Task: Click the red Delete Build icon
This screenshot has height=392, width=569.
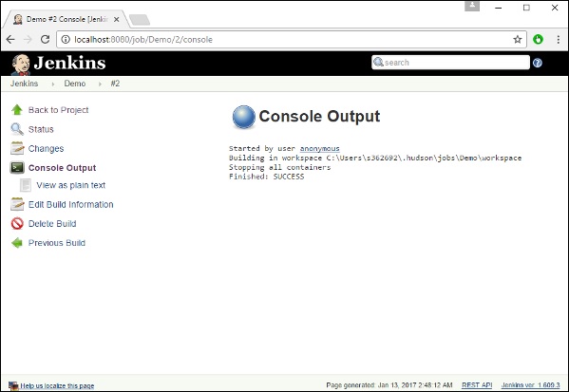Action: click(17, 223)
